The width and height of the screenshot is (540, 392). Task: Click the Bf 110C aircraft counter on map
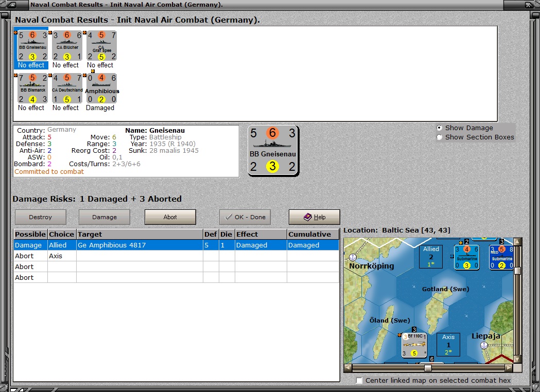pyautogui.click(x=414, y=345)
